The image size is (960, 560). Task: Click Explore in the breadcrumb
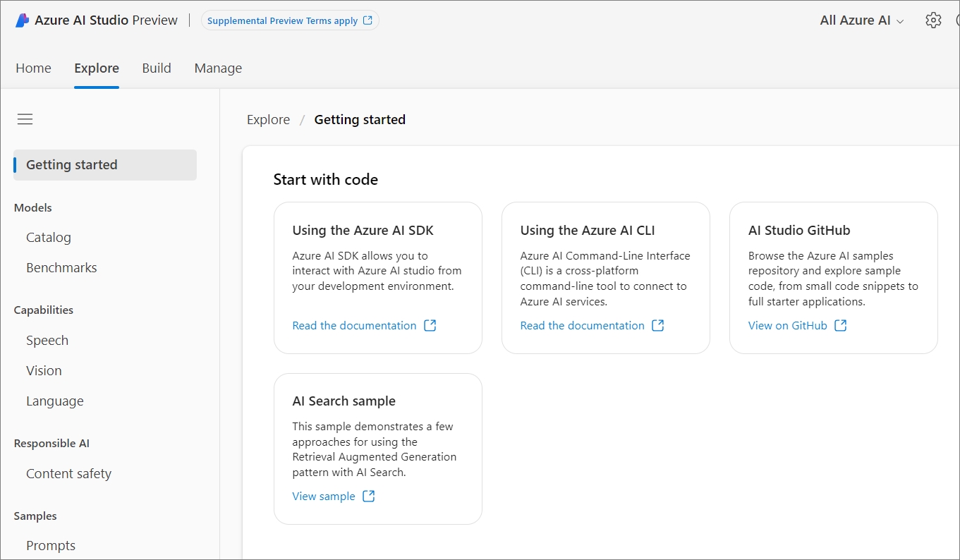tap(268, 120)
